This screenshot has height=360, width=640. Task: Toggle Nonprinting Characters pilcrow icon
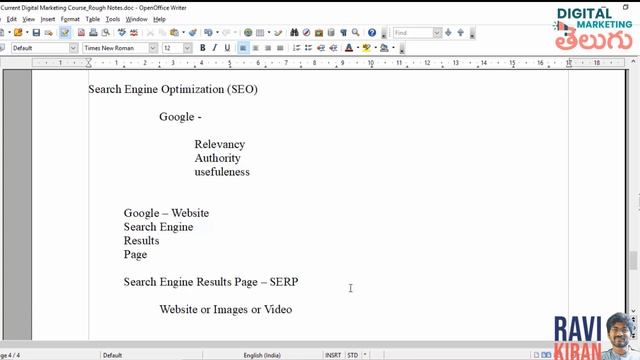(343, 33)
